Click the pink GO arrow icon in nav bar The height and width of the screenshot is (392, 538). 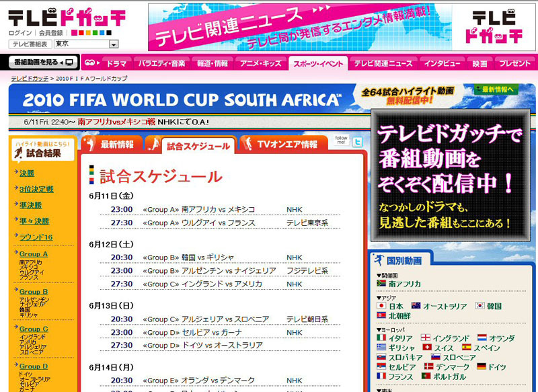[91, 63]
